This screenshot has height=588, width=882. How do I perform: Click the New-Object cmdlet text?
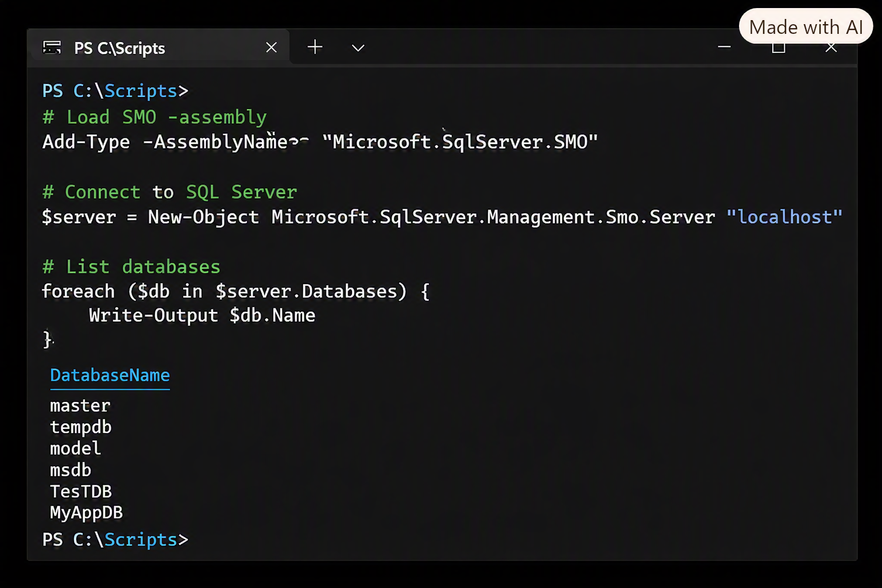(203, 217)
